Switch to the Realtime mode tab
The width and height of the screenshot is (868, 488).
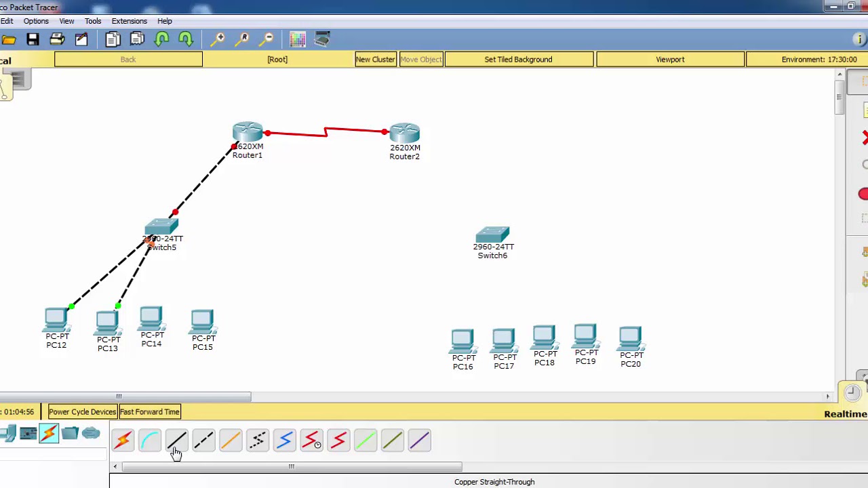846,413
